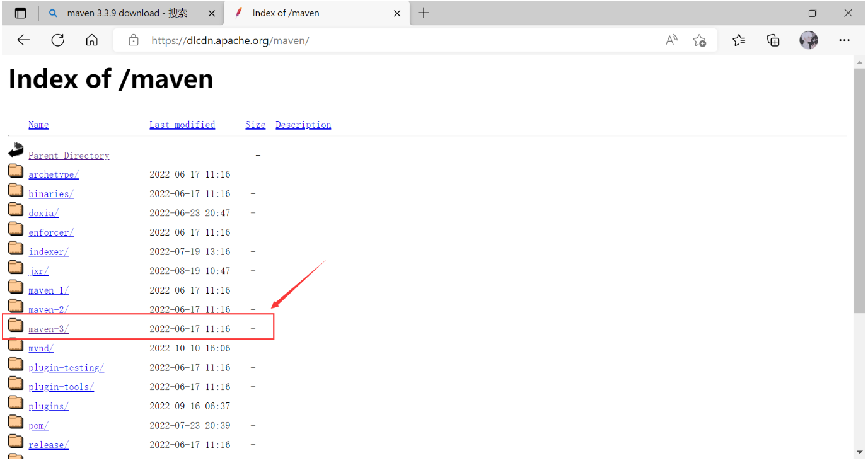Click the '2022-10-10 16:06' date for mvnd/
The height and width of the screenshot is (468, 868).
[x=190, y=348]
